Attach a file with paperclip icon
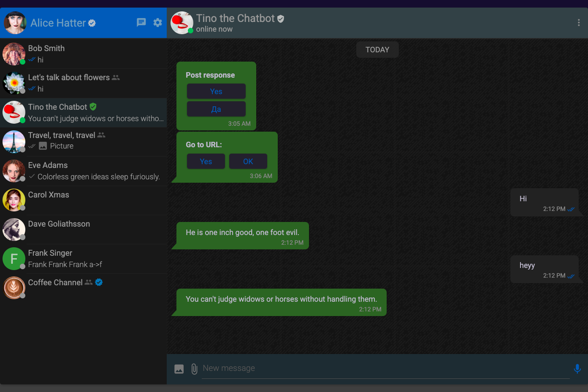 click(x=194, y=369)
